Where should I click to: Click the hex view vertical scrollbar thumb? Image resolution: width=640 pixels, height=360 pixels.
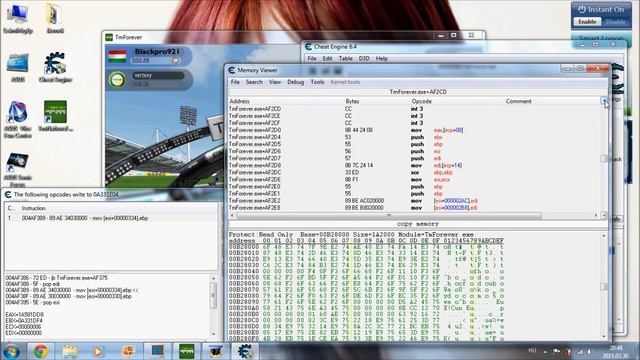tap(604, 286)
